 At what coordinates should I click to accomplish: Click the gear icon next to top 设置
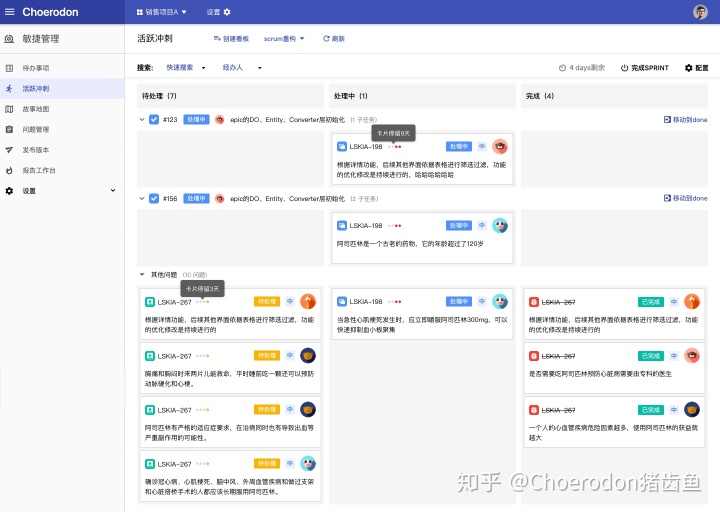point(227,12)
